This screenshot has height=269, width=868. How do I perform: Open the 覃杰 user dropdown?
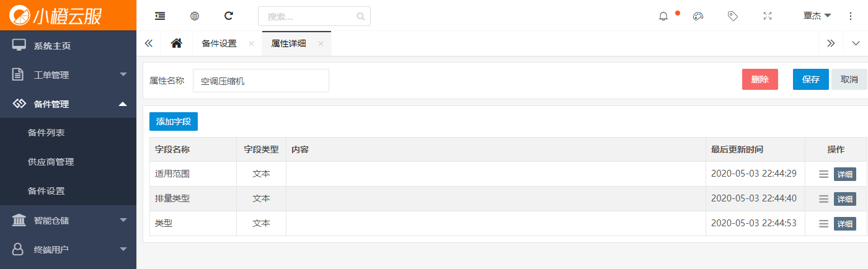point(817,16)
